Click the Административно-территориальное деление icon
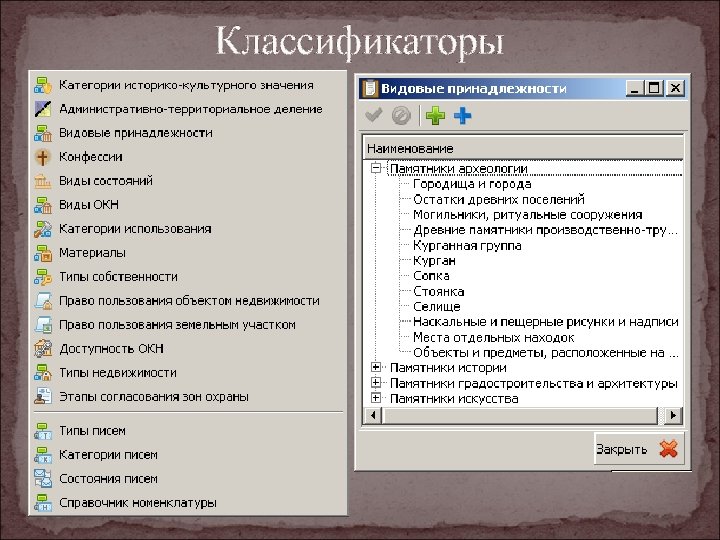Viewport: 720px width, 540px height. pos(43,109)
